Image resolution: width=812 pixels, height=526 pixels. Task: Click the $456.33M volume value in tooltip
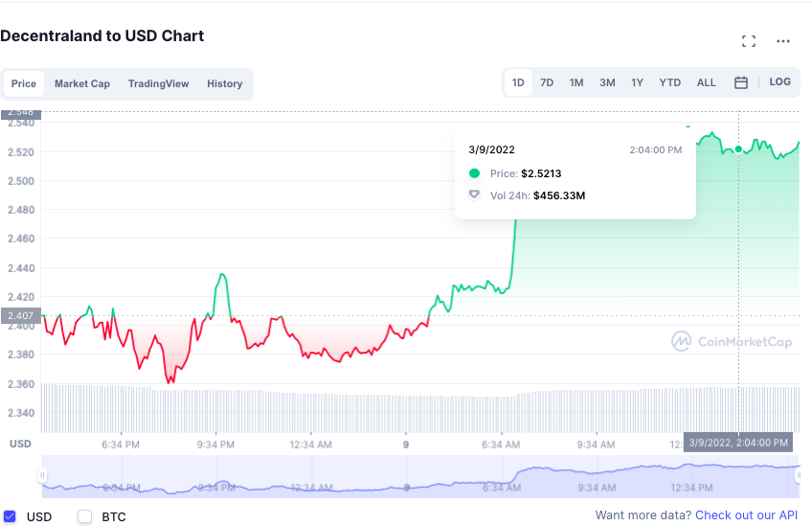(559, 195)
